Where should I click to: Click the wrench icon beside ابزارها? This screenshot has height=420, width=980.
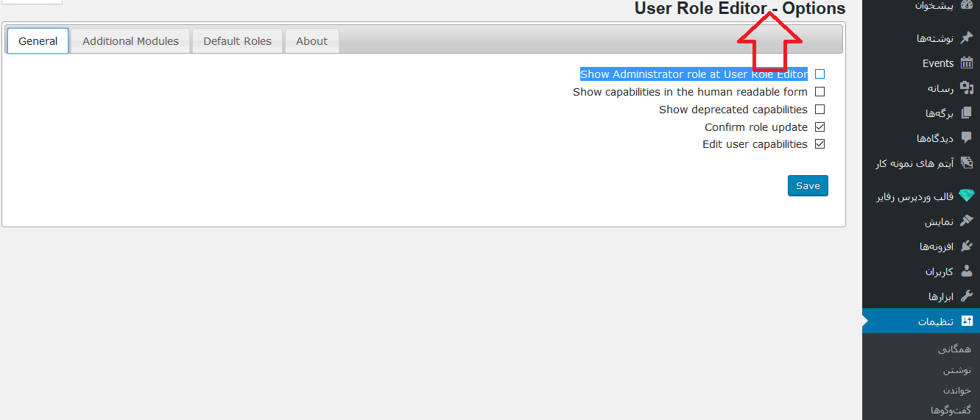[x=967, y=296]
